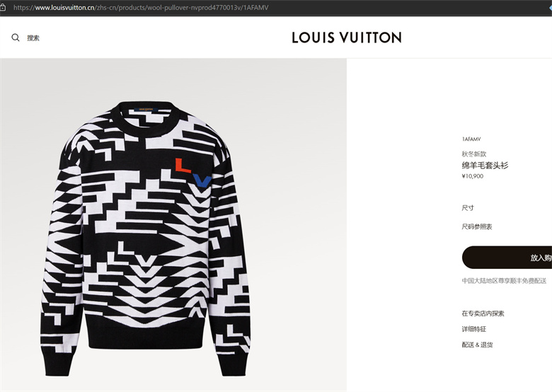
Task: Click the lock icon in address bar
Action: (x=3, y=7)
